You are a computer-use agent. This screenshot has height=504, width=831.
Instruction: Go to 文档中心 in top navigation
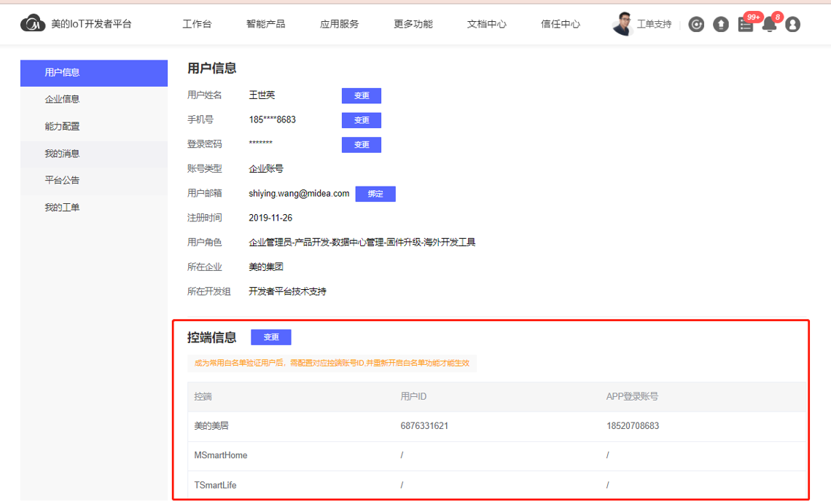[x=486, y=24]
